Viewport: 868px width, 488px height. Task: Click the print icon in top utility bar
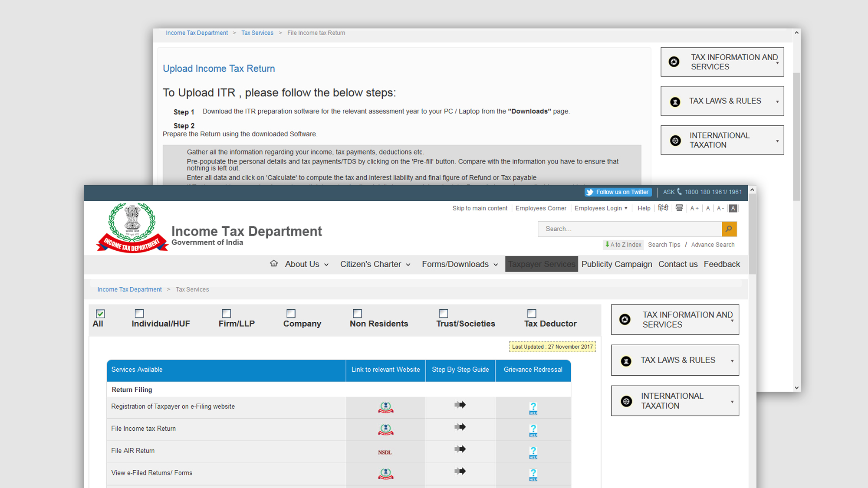[679, 208]
